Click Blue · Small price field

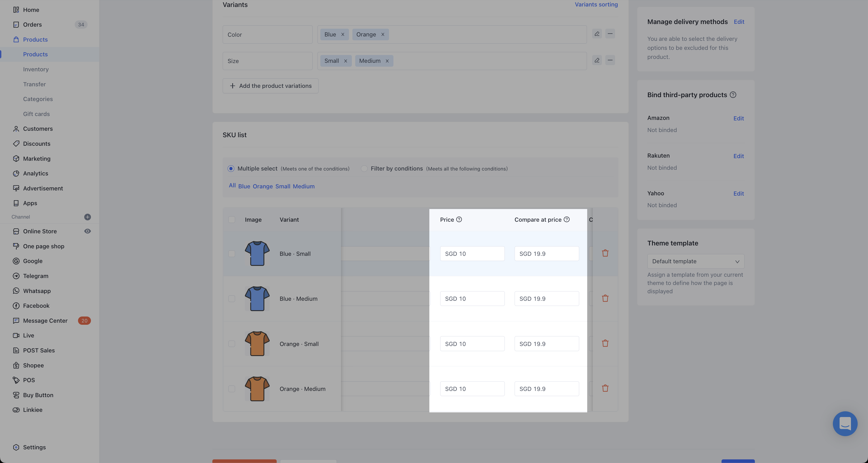[x=472, y=254]
